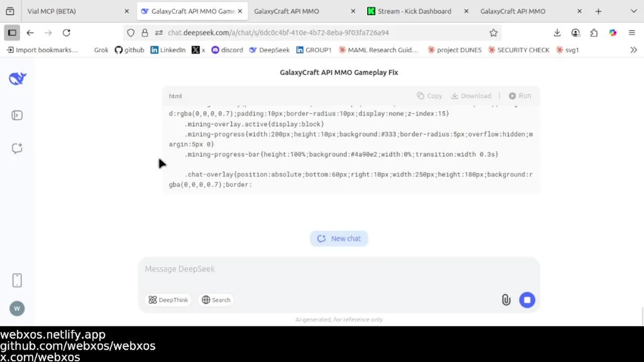Screen dimensions: 644x362
Task: Open the discord bookmark
Action: coord(227,50)
